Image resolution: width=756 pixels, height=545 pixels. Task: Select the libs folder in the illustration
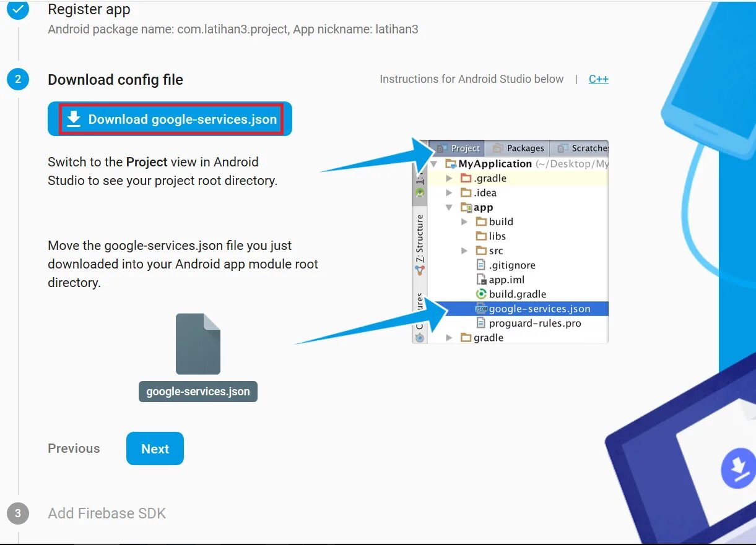pyautogui.click(x=490, y=236)
